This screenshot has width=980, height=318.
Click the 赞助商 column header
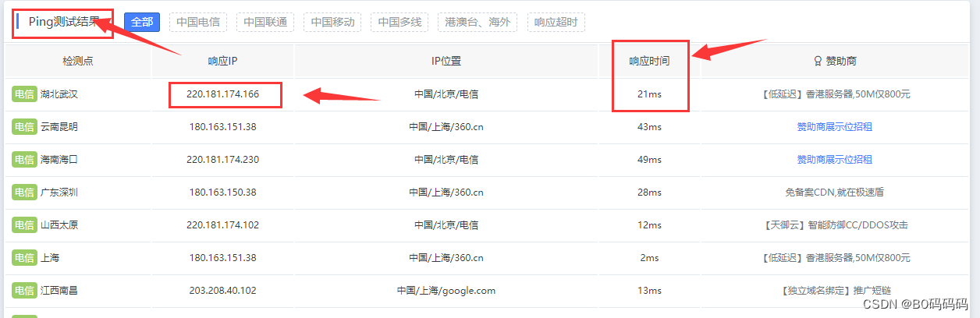(841, 61)
